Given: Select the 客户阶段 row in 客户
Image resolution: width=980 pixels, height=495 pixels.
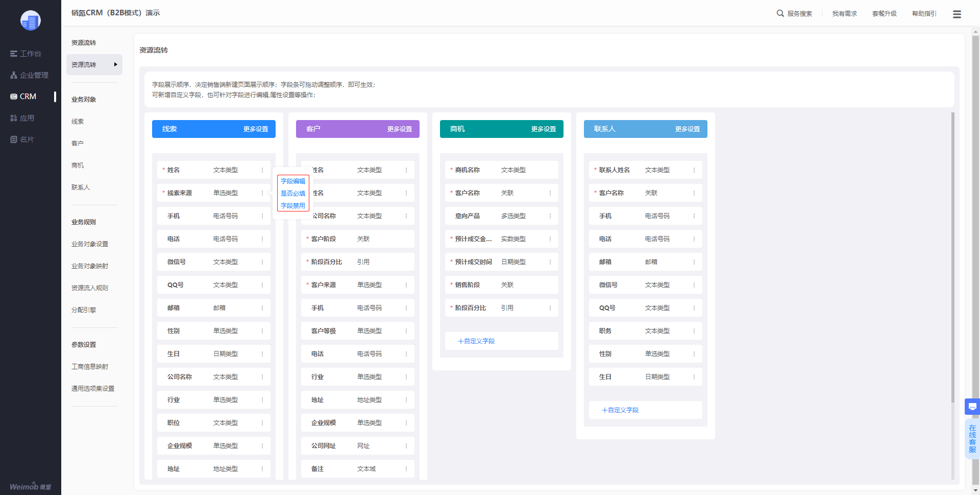Looking at the screenshot, I should (357, 239).
